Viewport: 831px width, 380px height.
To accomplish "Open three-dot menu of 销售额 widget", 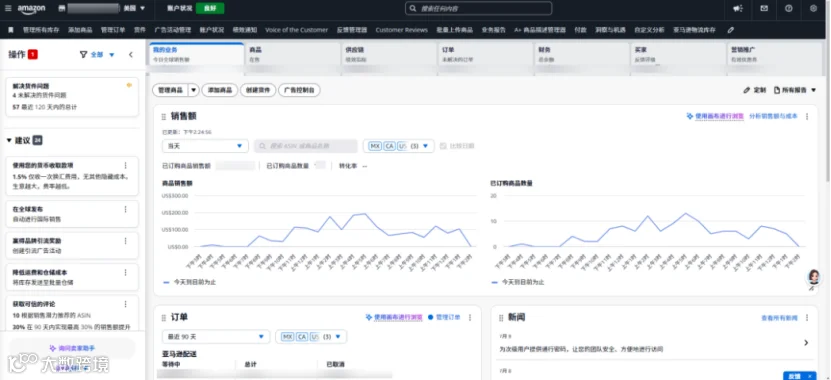I will (807, 117).
